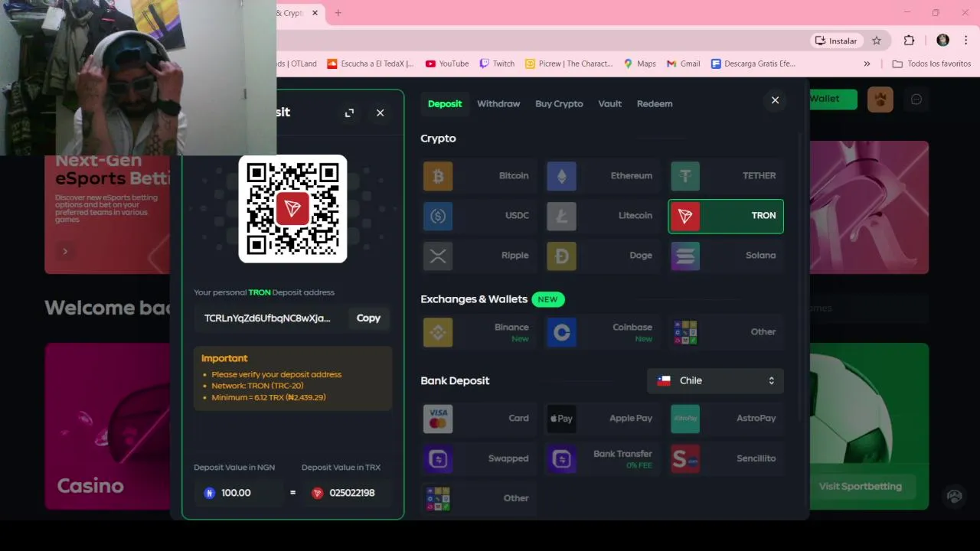
Task: Open the Maps bookmark
Action: tap(640, 64)
